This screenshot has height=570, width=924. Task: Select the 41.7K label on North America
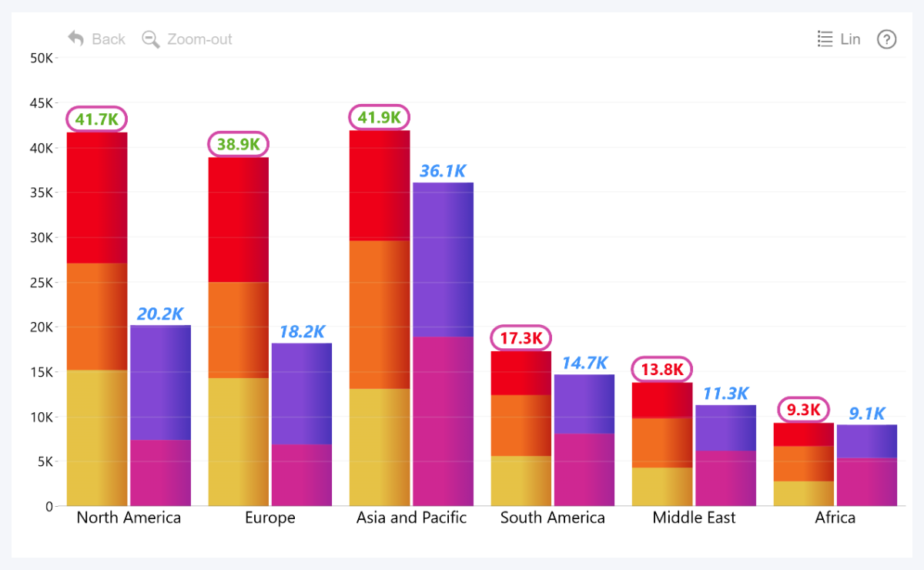coord(97,119)
